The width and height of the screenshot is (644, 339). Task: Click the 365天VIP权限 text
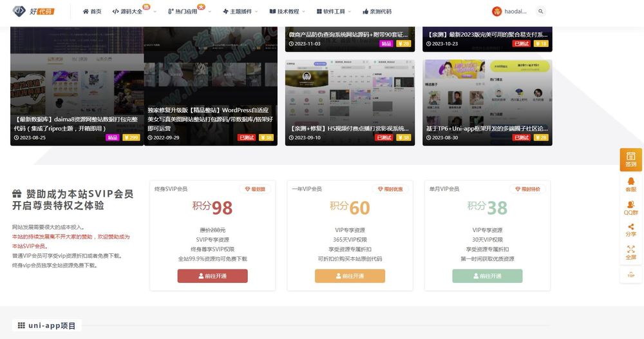pos(350,240)
